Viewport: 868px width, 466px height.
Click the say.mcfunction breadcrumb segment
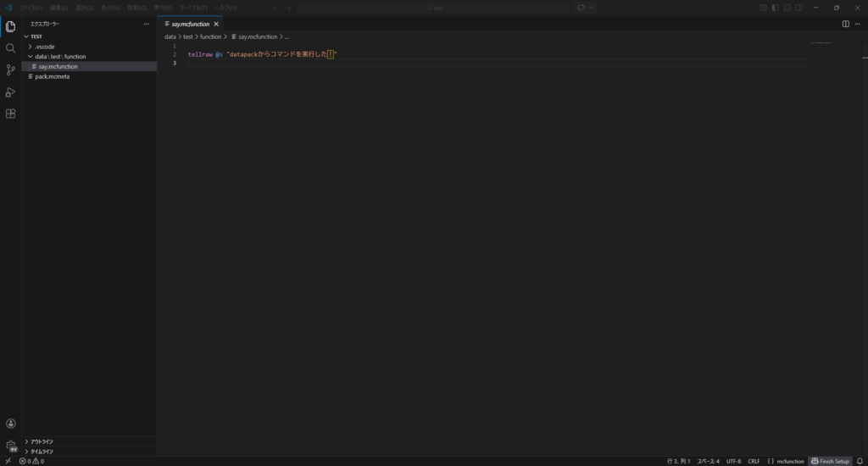254,36
